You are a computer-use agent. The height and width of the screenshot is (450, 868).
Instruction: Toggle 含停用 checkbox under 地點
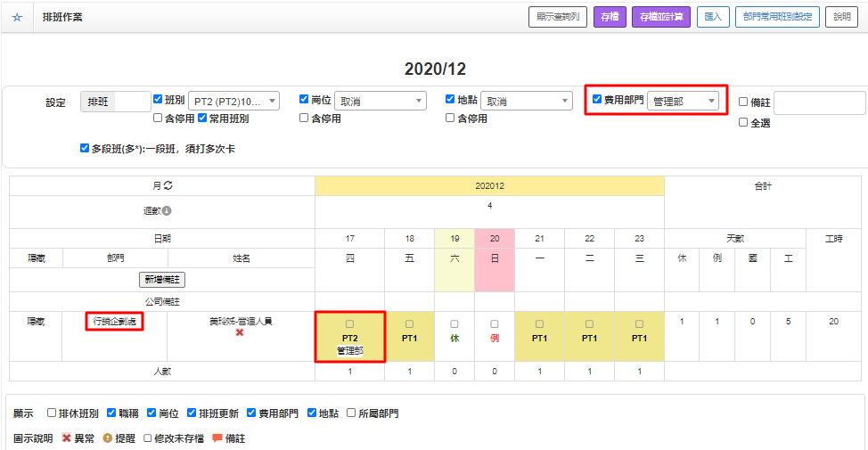pos(450,118)
